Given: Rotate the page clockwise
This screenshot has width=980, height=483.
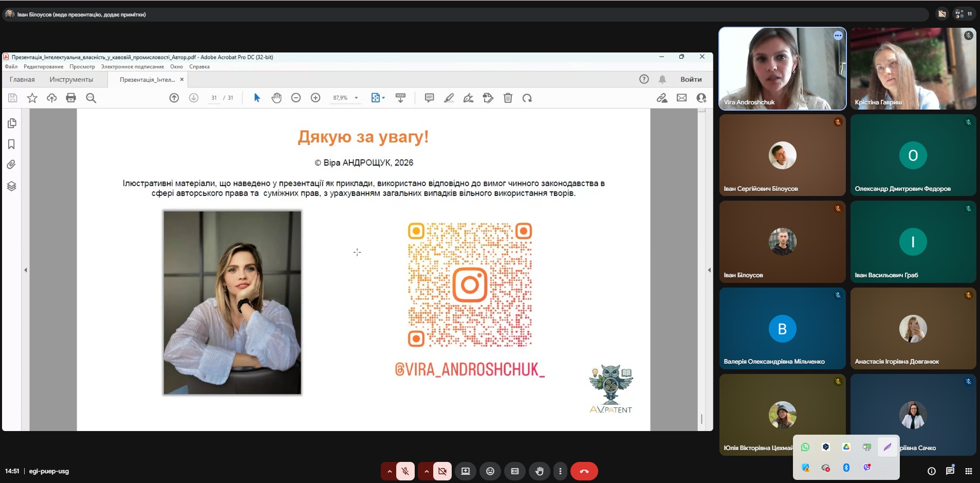Looking at the screenshot, I should [x=527, y=98].
